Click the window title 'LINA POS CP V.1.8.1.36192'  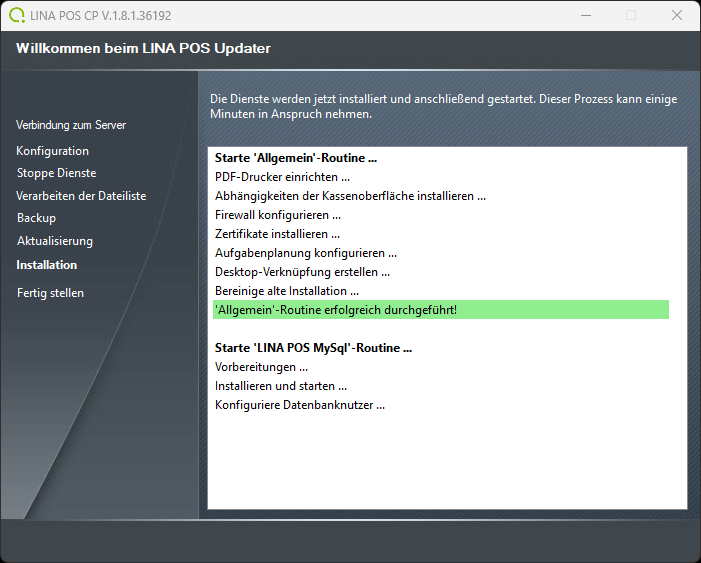(101, 16)
